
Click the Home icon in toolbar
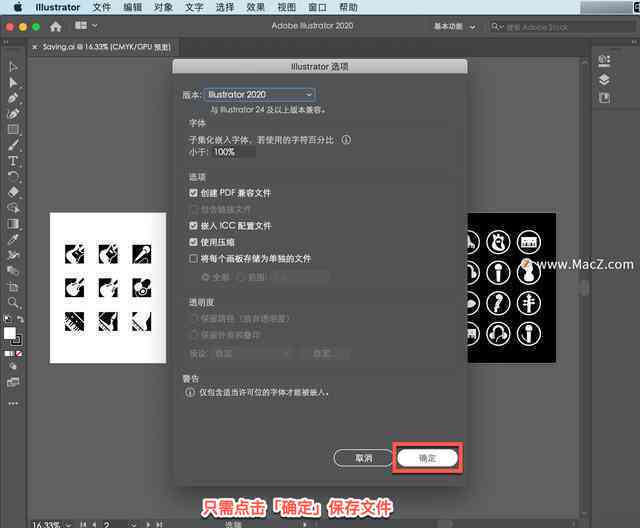[x=56, y=27]
